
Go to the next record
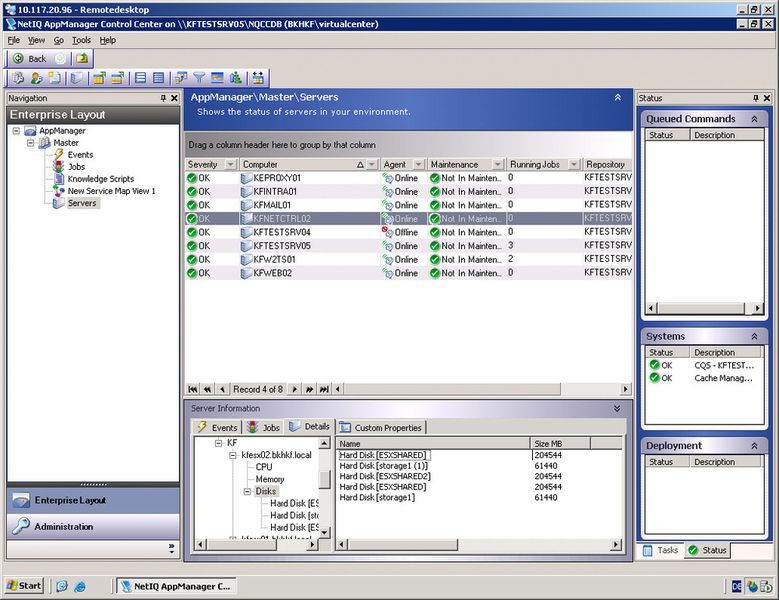[295, 389]
